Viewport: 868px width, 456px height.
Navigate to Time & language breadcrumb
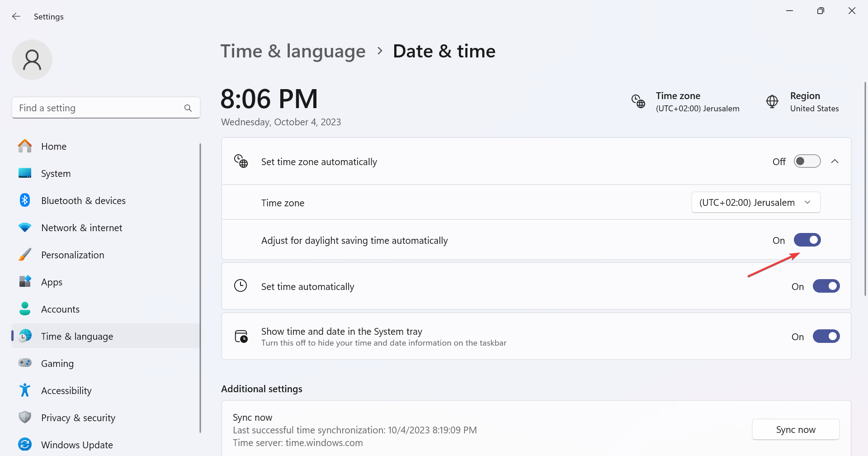pyautogui.click(x=293, y=51)
